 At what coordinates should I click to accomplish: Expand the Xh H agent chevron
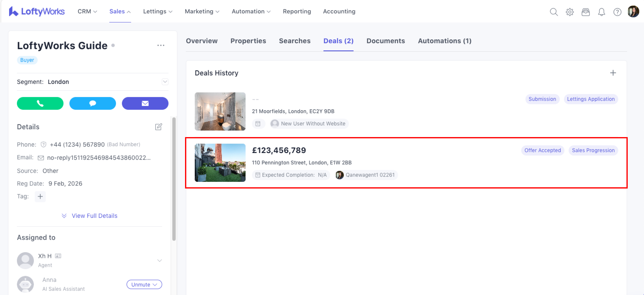coord(160,261)
